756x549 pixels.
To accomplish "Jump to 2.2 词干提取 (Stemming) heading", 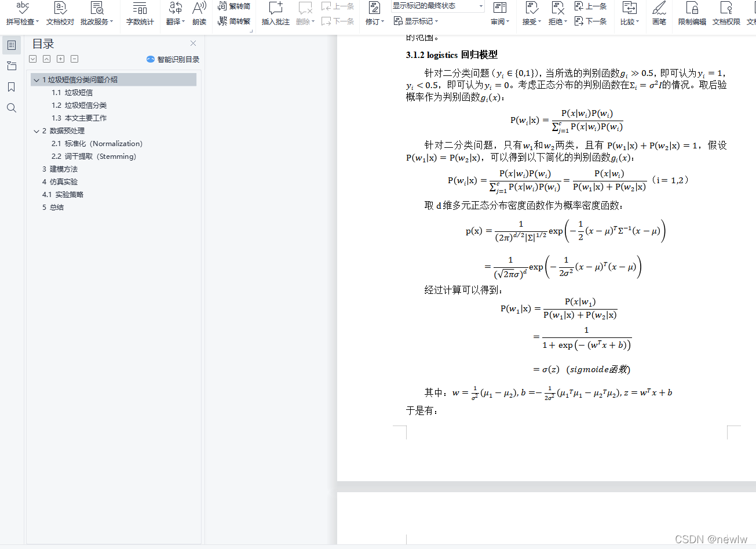I will pos(94,157).
